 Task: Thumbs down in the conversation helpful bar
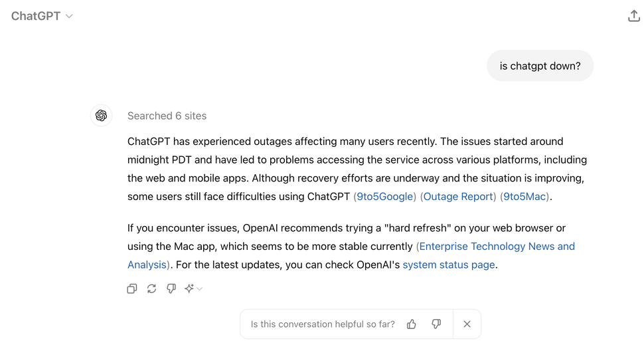click(x=436, y=324)
